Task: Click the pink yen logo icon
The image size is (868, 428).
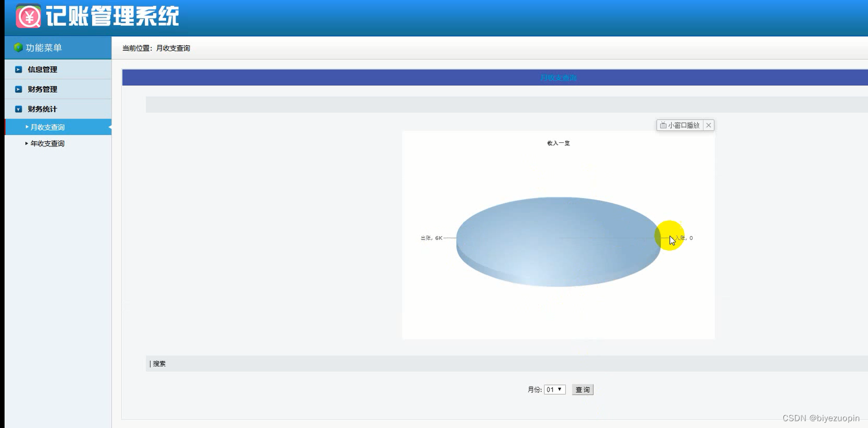Action: (28, 16)
